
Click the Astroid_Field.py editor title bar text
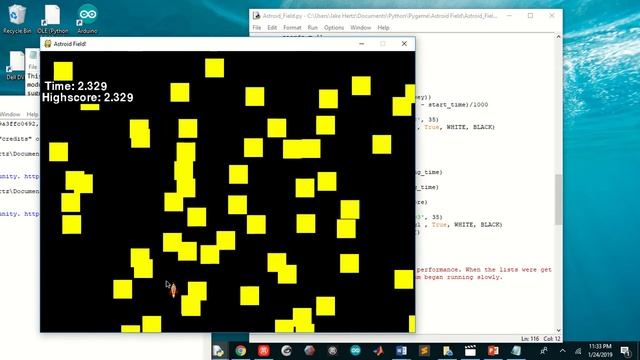(380, 16)
